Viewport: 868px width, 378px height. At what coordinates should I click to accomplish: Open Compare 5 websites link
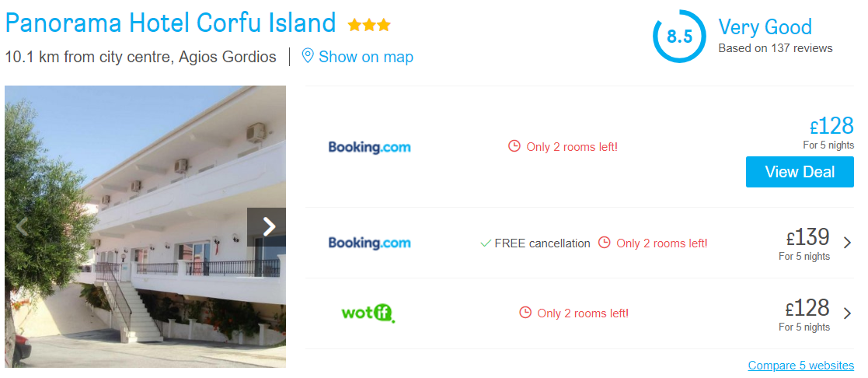pyautogui.click(x=801, y=366)
